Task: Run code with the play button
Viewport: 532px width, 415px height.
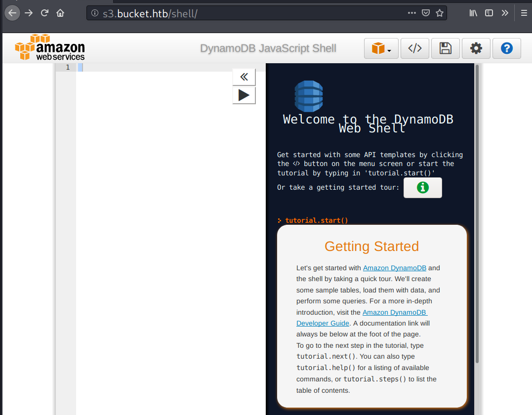Action: pyautogui.click(x=244, y=95)
